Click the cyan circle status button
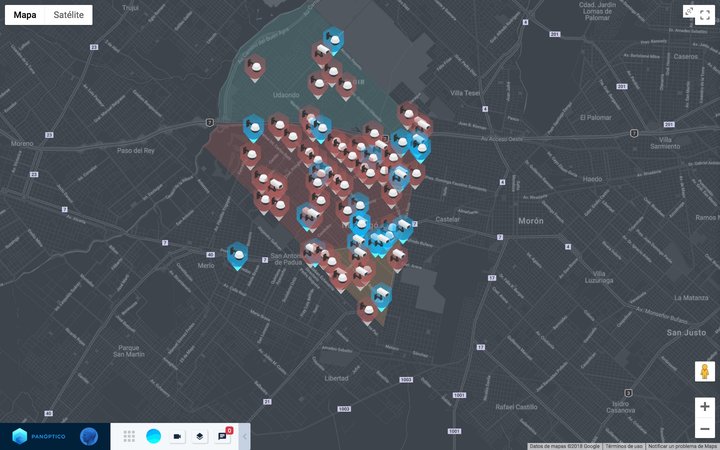Screen dimensions: 720x450 (x=153, y=436)
